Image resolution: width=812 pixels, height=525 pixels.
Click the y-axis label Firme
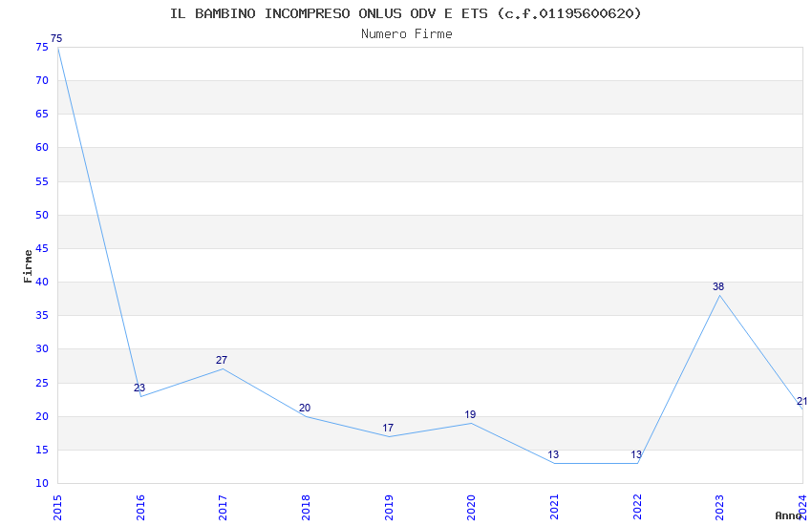coord(28,266)
